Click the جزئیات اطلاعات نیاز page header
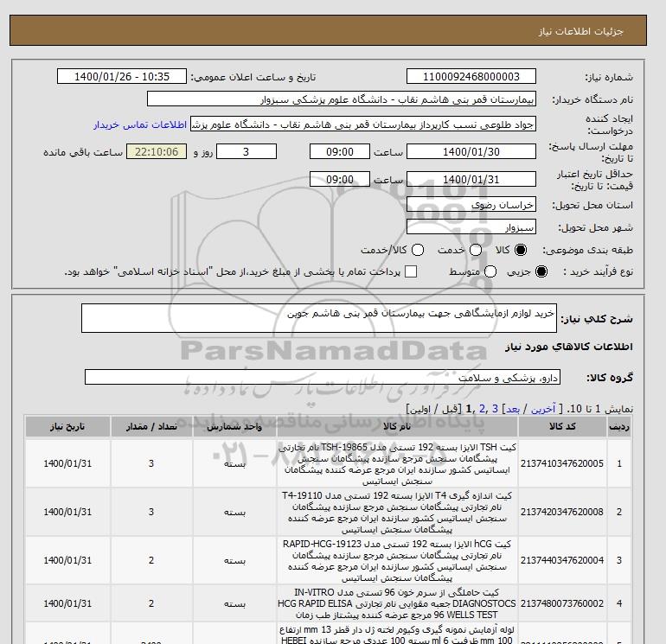This screenshot has width=666, height=644. pos(581,31)
